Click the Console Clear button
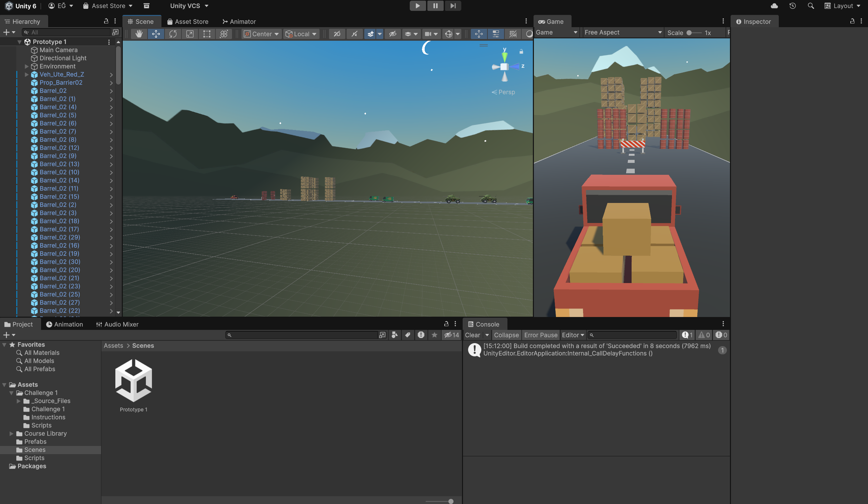Screen dimensions: 868x504 (472, 335)
